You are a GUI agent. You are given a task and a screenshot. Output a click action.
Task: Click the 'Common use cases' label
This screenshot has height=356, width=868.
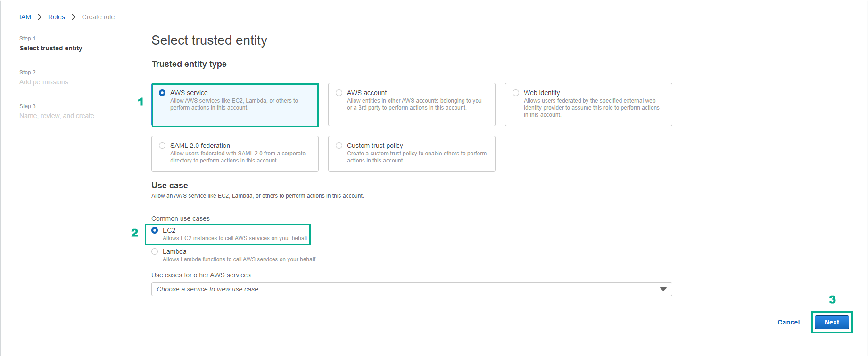181,218
